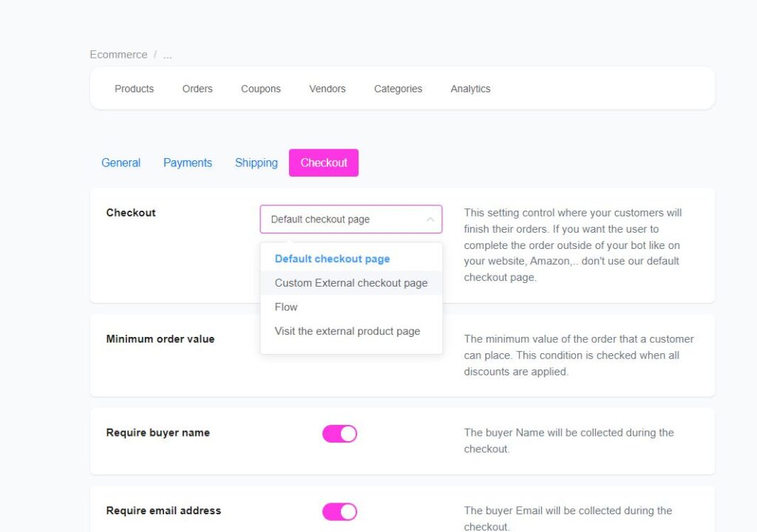Choose Custom External checkout page option
Image resolution: width=757 pixels, height=532 pixels.
[x=351, y=283]
